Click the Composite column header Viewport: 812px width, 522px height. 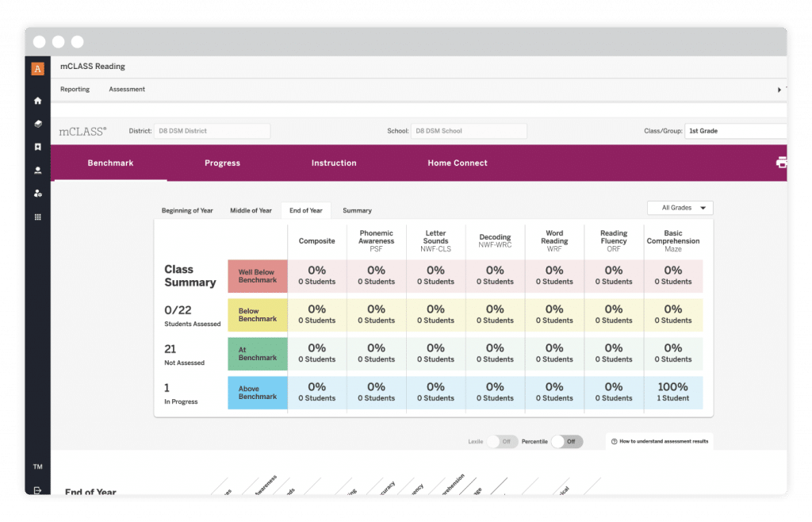pos(316,241)
